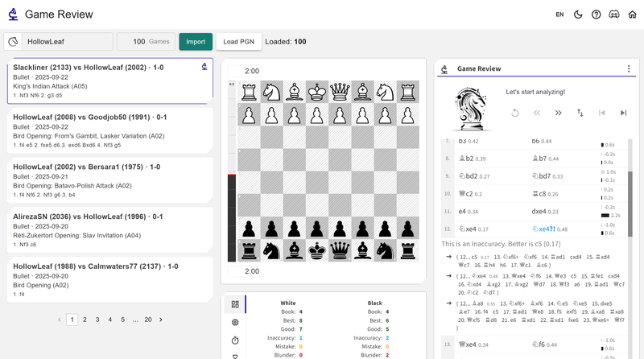This screenshot has height=359, width=644.
Task: Open the stopwatch clock tab icon
Action: 235,340
